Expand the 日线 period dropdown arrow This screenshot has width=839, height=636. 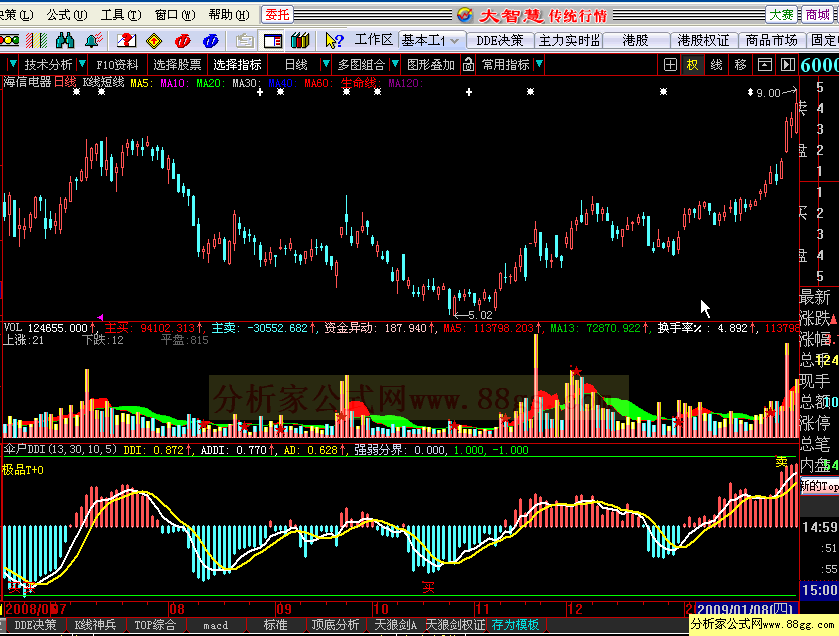click(325, 64)
